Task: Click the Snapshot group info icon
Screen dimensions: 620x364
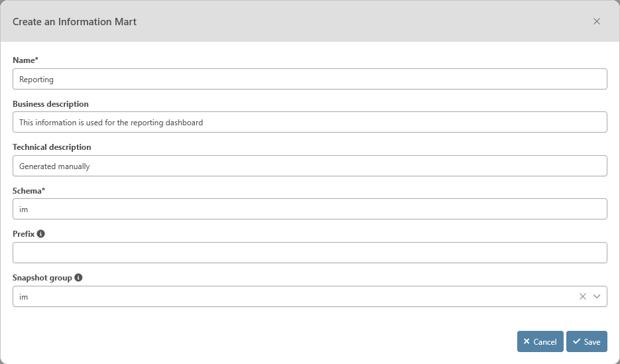Action: [x=78, y=278]
